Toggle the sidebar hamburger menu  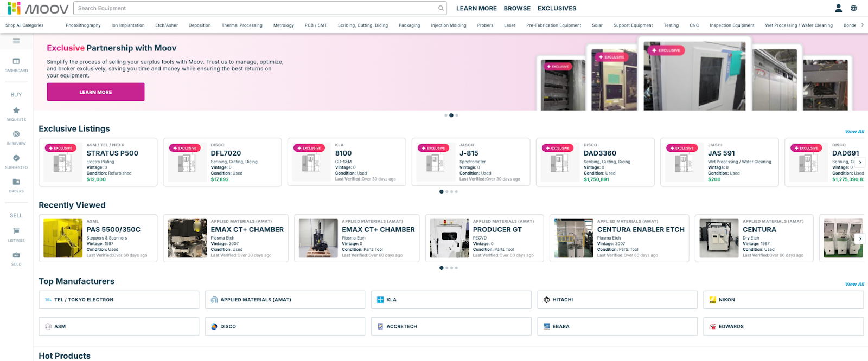[x=16, y=41]
